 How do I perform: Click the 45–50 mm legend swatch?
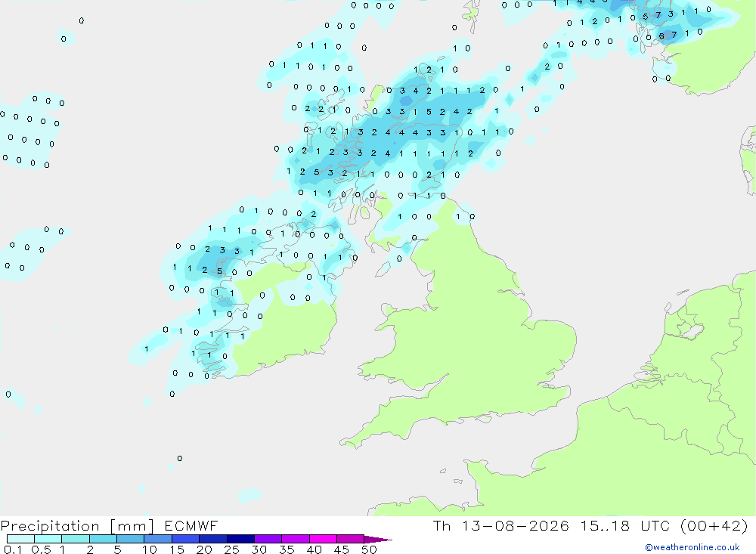(351, 539)
